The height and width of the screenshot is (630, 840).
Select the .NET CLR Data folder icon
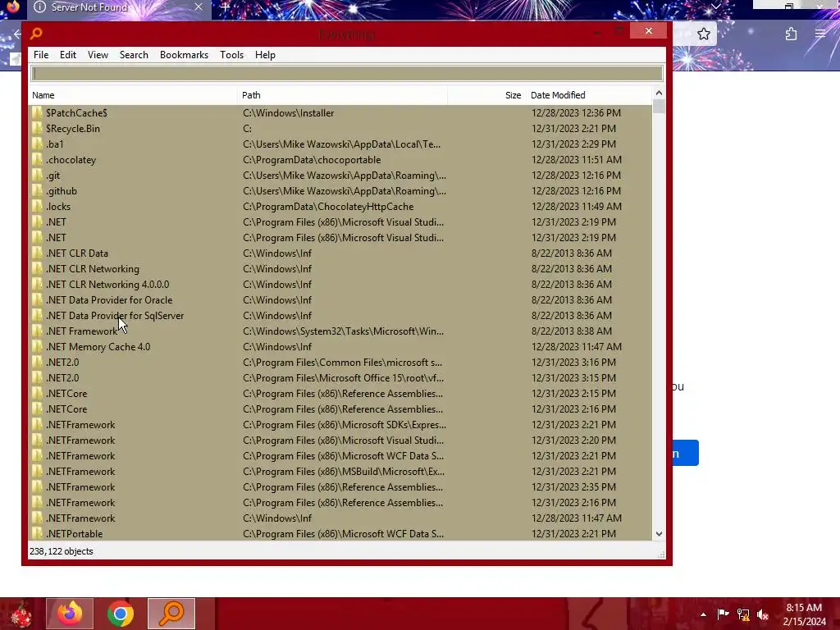(37, 253)
